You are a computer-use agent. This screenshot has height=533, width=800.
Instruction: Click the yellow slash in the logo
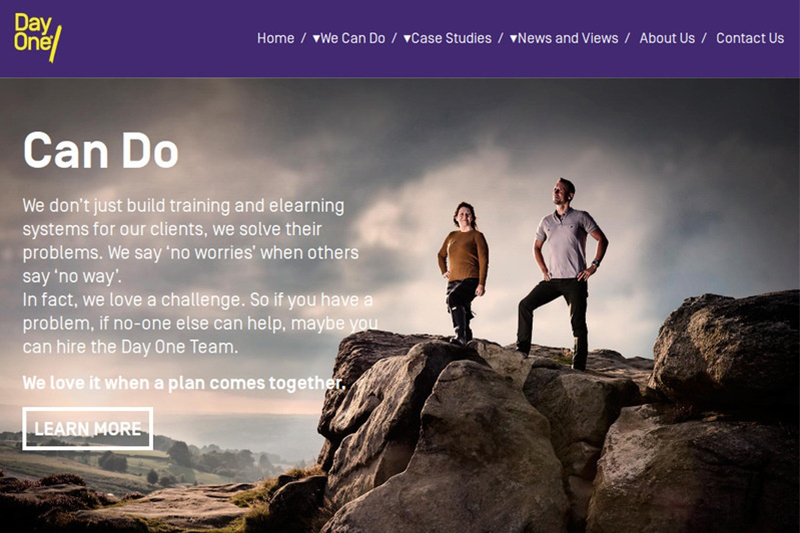[55, 44]
